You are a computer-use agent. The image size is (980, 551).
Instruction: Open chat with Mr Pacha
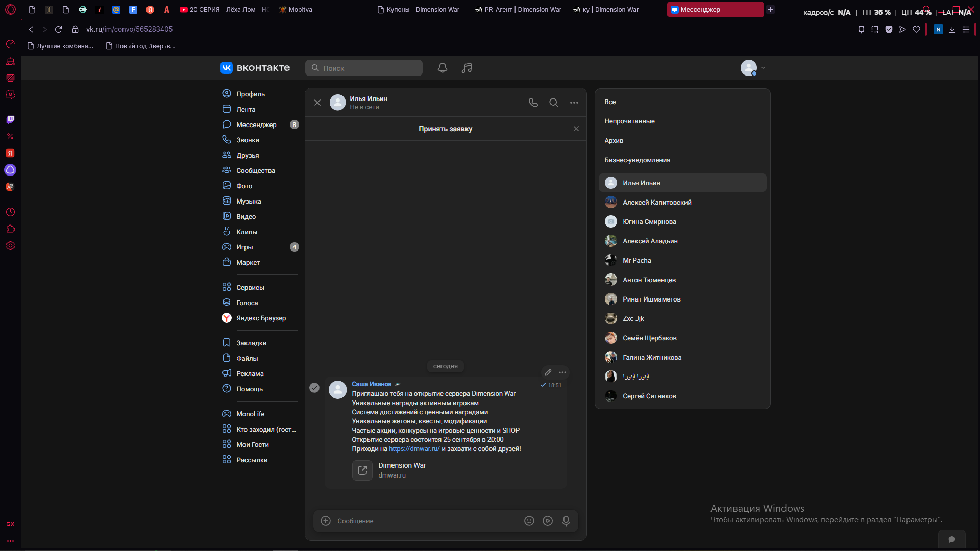[682, 261]
